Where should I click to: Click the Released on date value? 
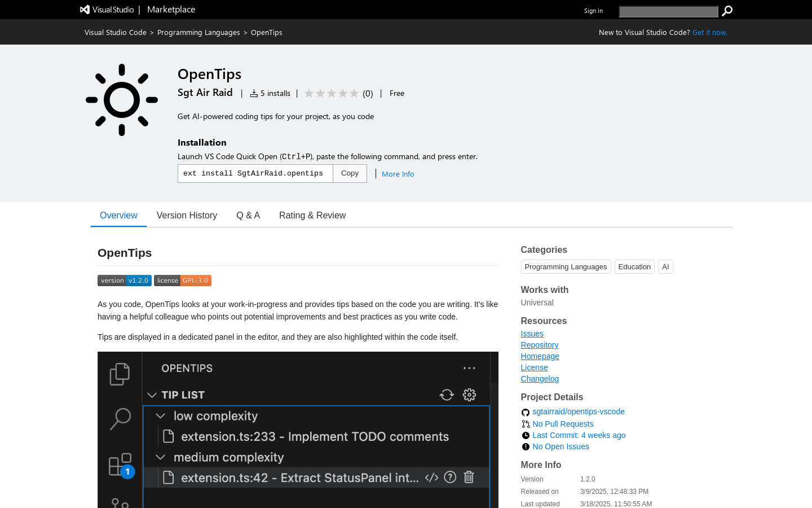[614, 492]
